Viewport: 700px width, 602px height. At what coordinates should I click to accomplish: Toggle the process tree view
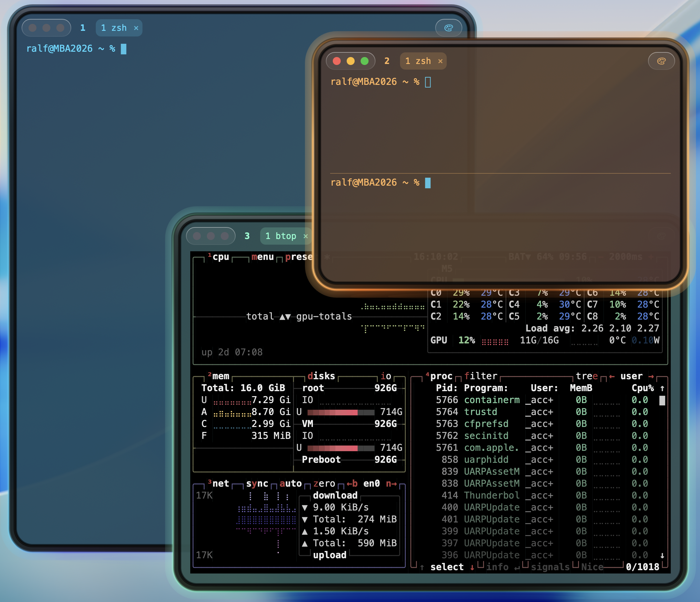coord(587,376)
